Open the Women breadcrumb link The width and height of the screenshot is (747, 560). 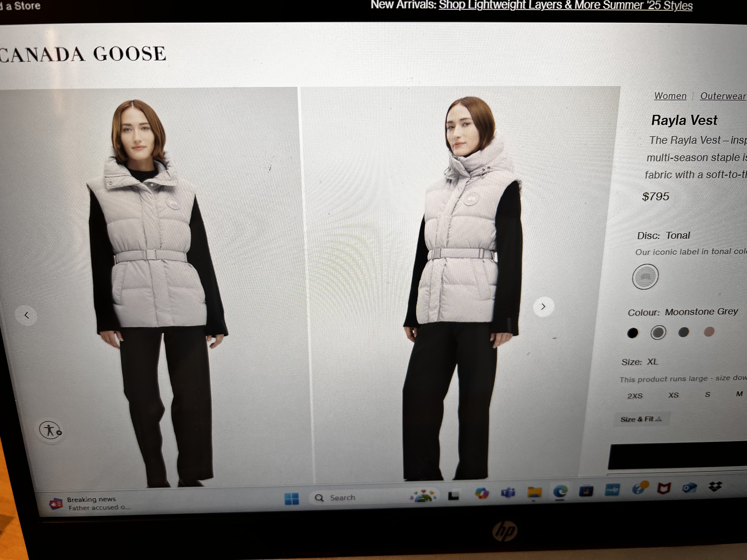(x=670, y=96)
